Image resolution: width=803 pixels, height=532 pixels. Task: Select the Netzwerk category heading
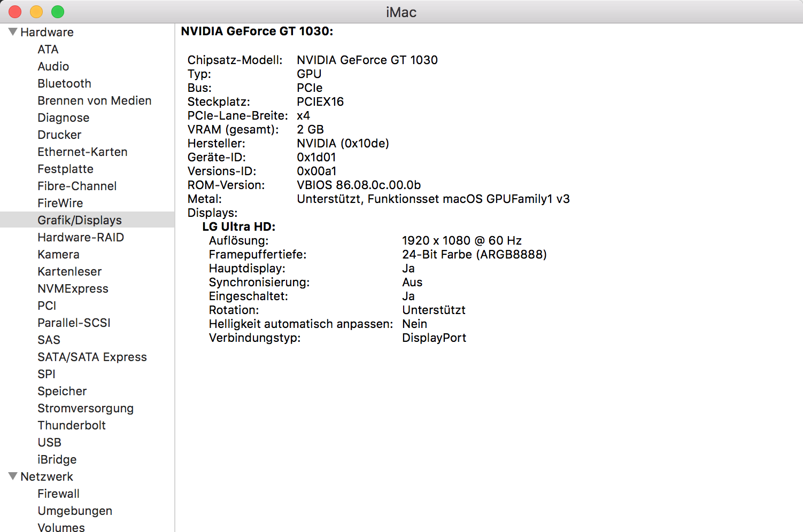tap(47, 476)
